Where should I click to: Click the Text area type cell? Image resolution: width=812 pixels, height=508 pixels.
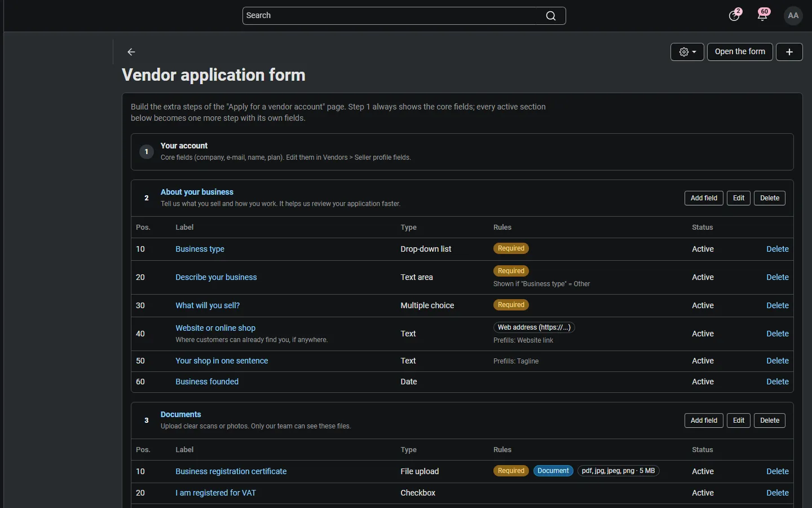click(417, 277)
